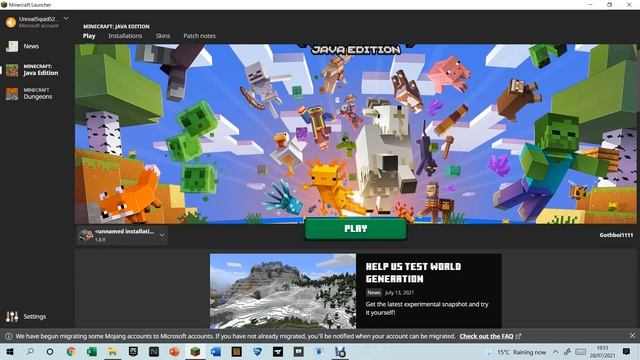Screen dimensions: 640x360
Task: Dismiss the migration notice banner
Action: point(632,336)
